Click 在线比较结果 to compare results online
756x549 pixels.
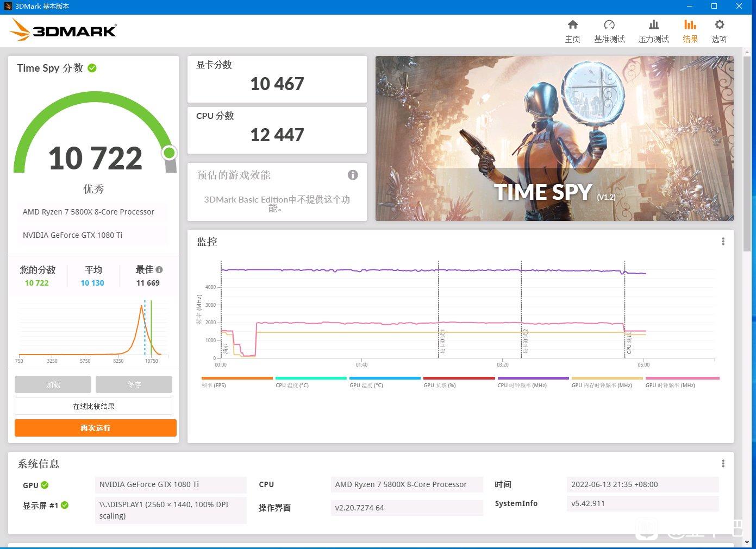pos(93,406)
